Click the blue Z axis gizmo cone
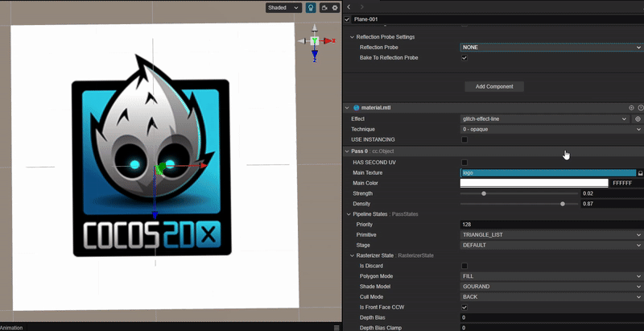644x331 pixels. (x=315, y=54)
